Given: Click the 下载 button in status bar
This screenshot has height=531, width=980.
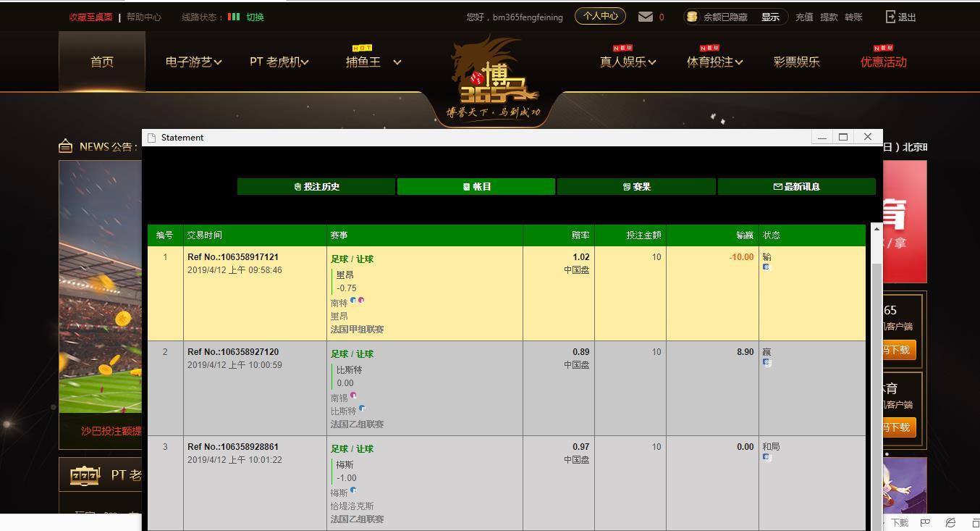Looking at the screenshot, I should click(x=900, y=522).
